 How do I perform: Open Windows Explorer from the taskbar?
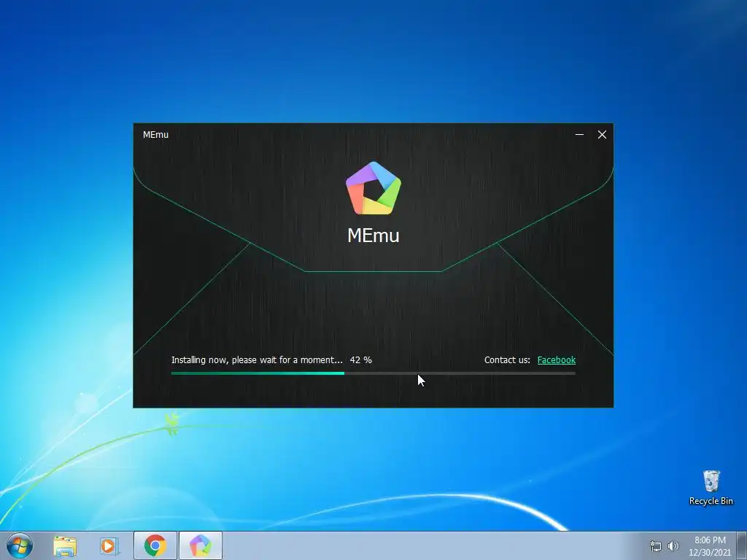(65, 545)
